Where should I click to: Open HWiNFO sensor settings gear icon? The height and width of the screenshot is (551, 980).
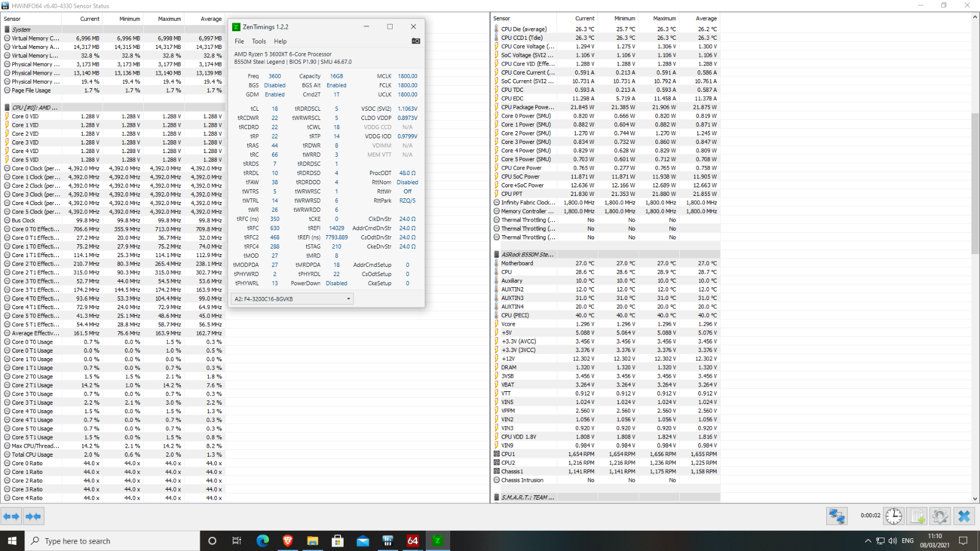coord(940,516)
